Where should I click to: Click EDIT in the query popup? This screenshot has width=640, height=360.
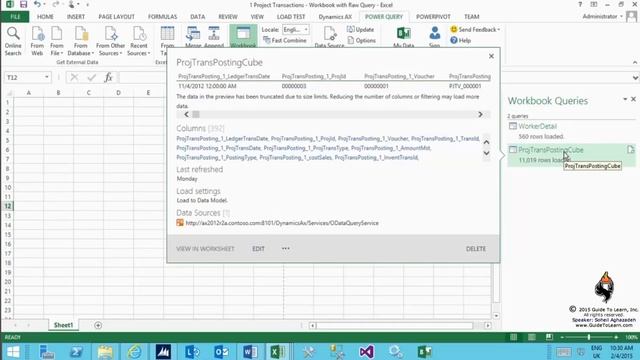click(258, 249)
